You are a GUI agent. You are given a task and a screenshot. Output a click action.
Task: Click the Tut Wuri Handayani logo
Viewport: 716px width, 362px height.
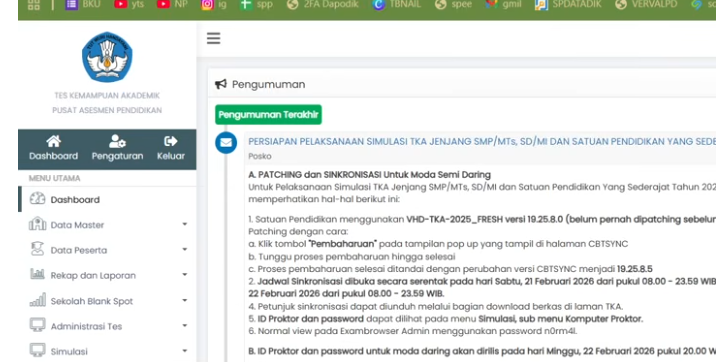pyautogui.click(x=107, y=57)
